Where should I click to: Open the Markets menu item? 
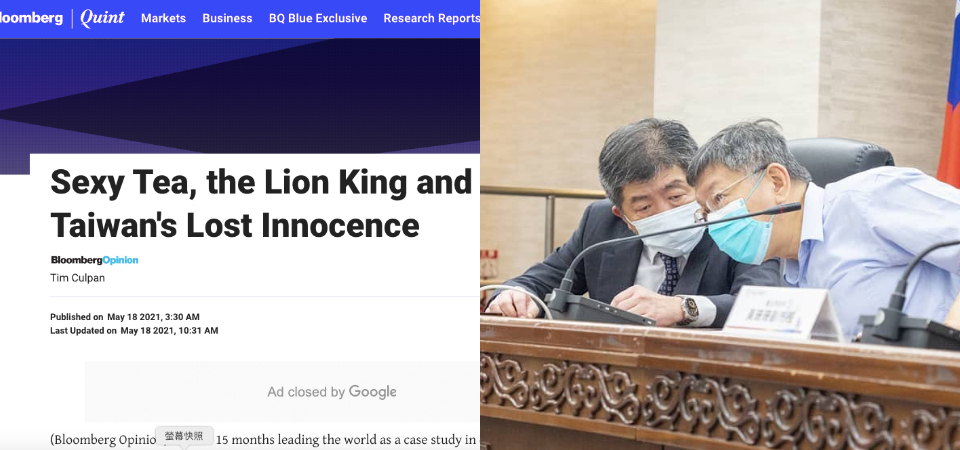coord(163,18)
